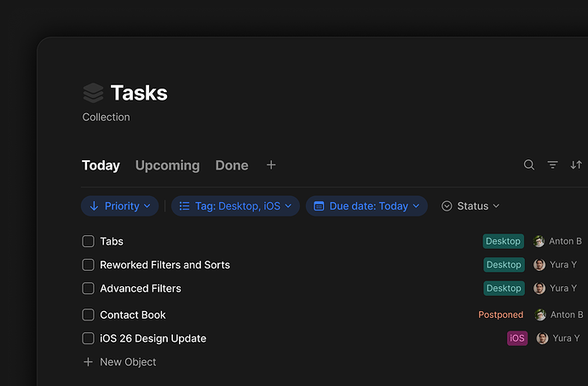The height and width of the screenshot is (386, 588).
Task: Switch to the Done tab
Action: [232, 165]
